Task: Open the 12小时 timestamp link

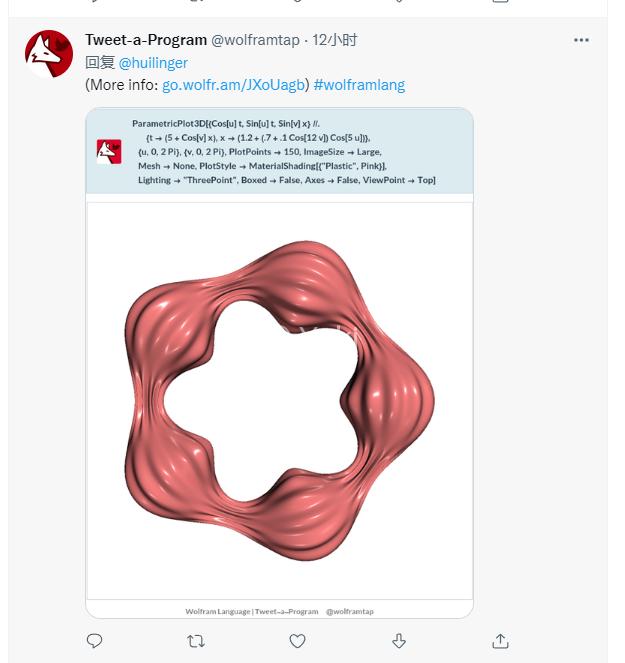Action: [x=335, y=40]
